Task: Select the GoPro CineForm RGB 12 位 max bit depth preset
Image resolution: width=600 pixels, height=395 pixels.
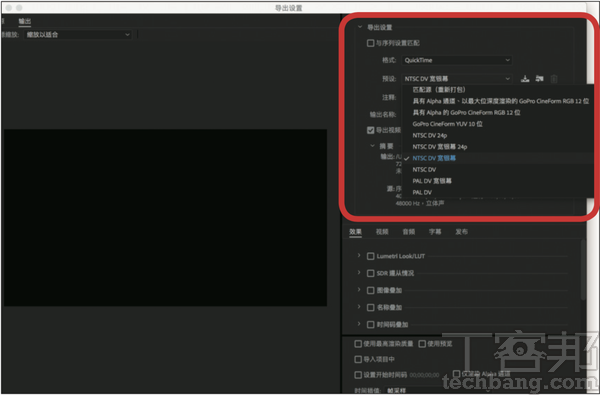Action: [497, 101]
